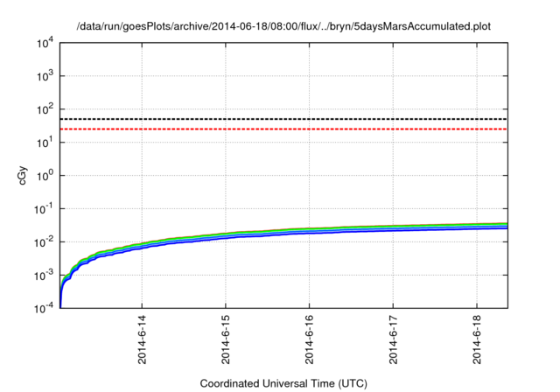Click the Coordinated Universal Time axis label
The image size is (560, 392).
pos(283,383)
